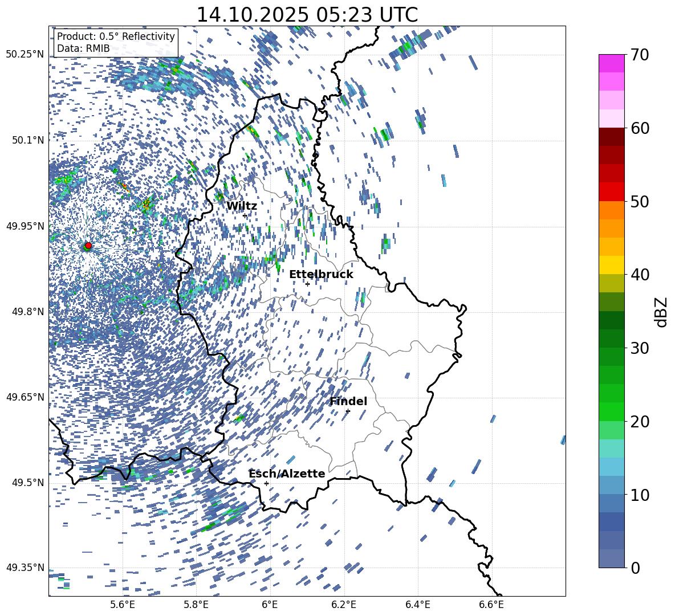Select the Findel city label

coord(348,402)
